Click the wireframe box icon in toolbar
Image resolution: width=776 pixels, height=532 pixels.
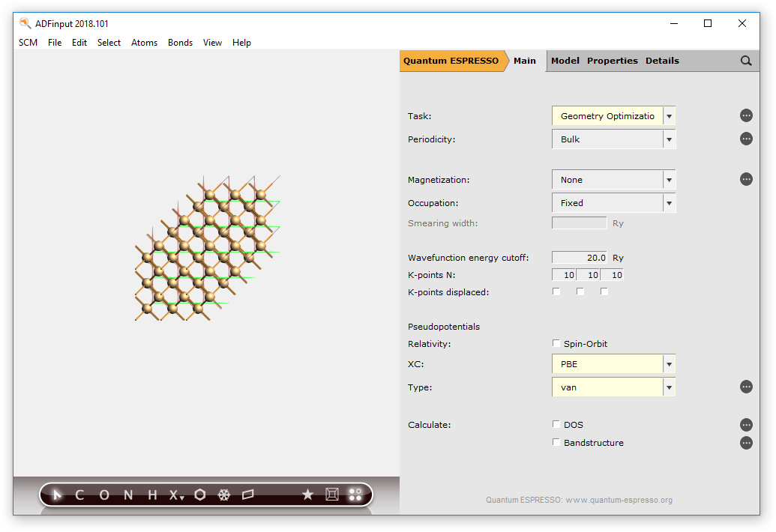(x=332, y=495)
